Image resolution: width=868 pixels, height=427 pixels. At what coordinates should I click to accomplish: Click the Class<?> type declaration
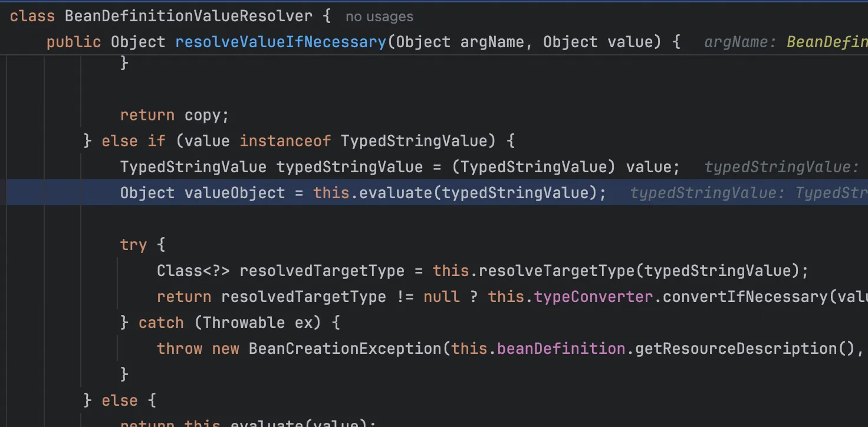point(193,271)
